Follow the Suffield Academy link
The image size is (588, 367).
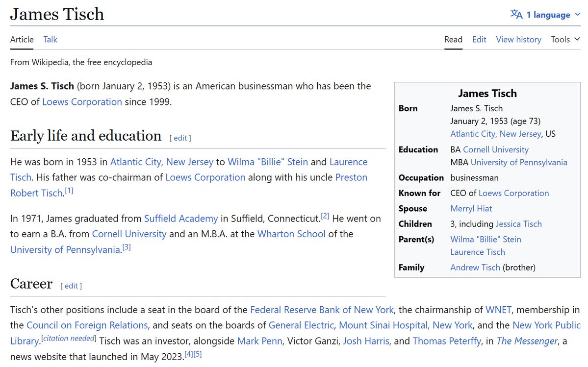coord(181,219)
